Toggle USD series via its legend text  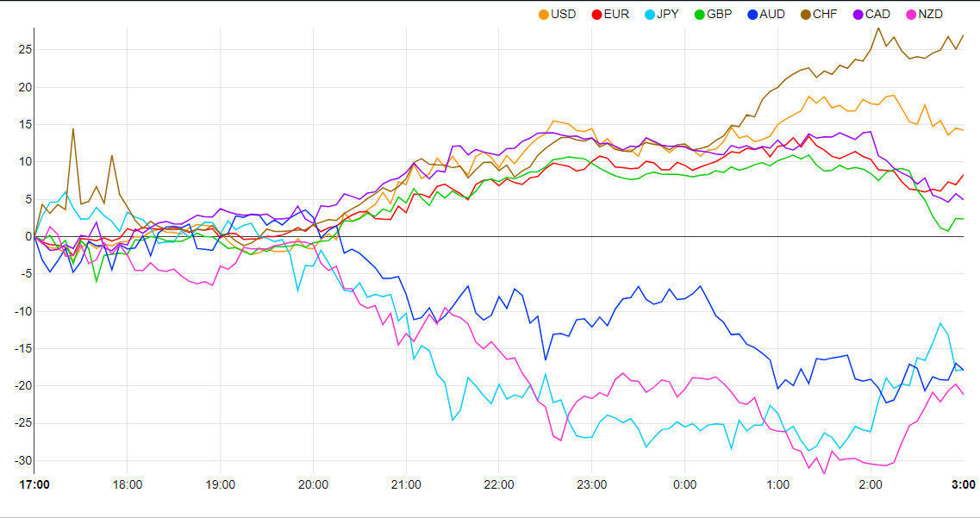(564, 14)
